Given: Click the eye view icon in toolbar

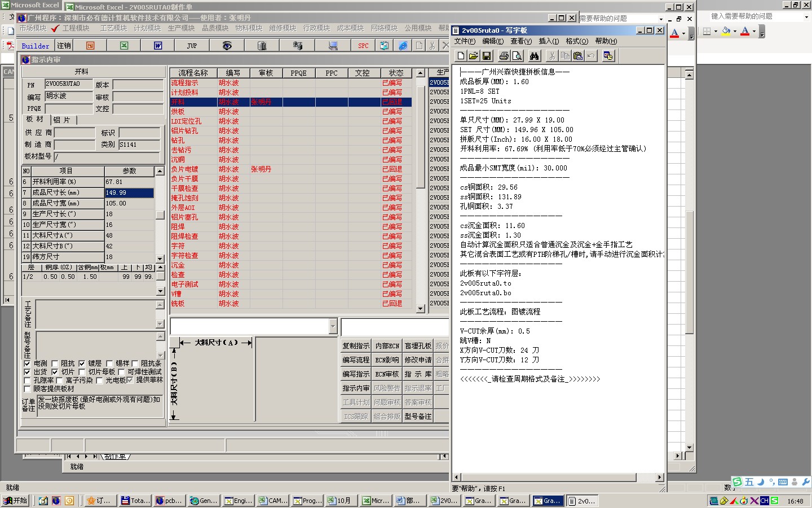Looking at the screenshot, I should (227, 46).
